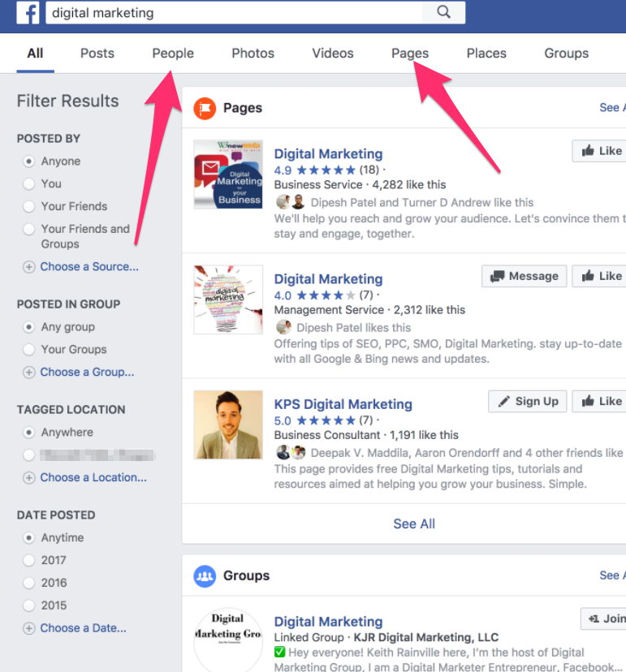Open the Digital Marketing Group circular thumbnail
Image resolution: width=626 pixels, height=672 pixels.
point(228,640)
